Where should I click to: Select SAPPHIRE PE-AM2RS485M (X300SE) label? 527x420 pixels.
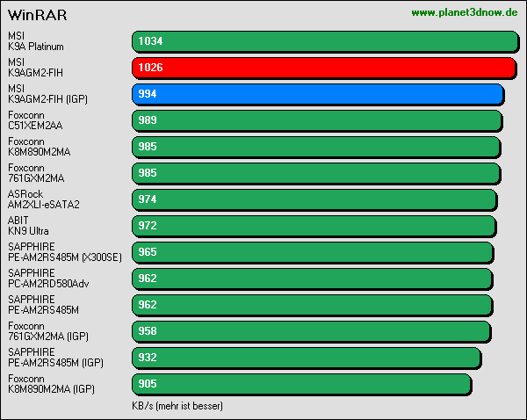[x=65, y=252]
